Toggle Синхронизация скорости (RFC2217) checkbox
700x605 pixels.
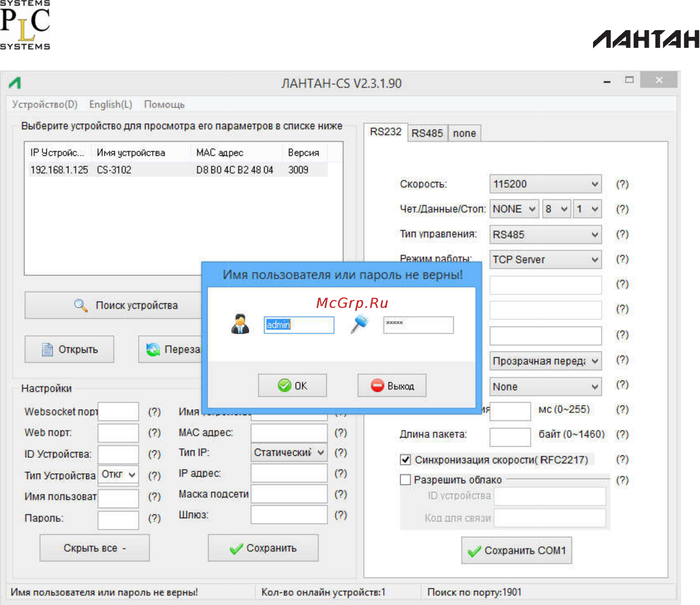[x=405, y=460]
